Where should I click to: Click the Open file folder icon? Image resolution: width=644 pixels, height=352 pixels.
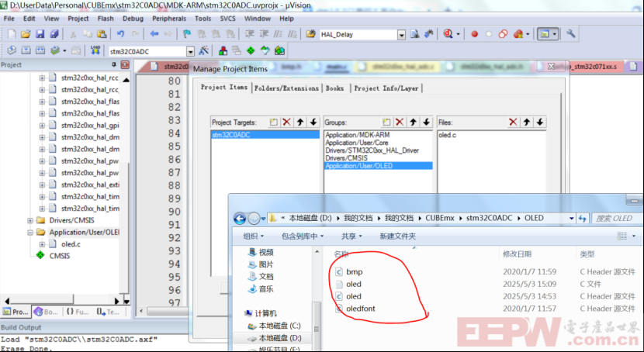[x=26, y=34]
